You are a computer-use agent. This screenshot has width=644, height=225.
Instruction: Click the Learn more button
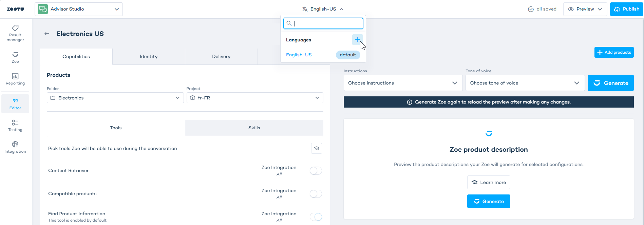(x=489, y=182)
